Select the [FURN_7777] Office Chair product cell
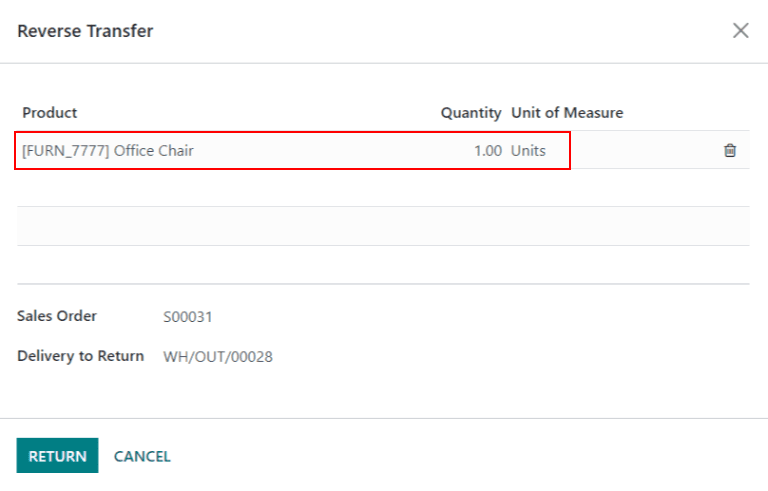Viewport: 768px width, 491px height. [x=108, y=151]
